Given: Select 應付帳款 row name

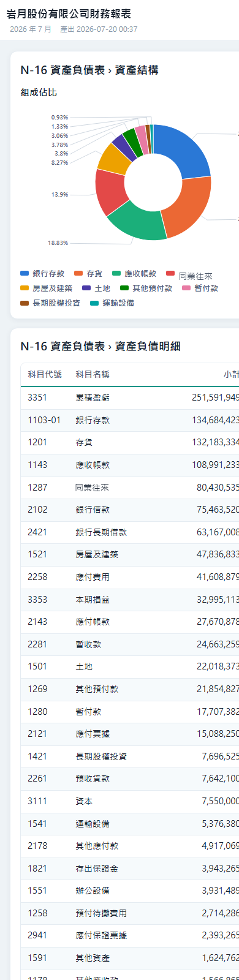Looking at the screenshot, I should point(93,622).
